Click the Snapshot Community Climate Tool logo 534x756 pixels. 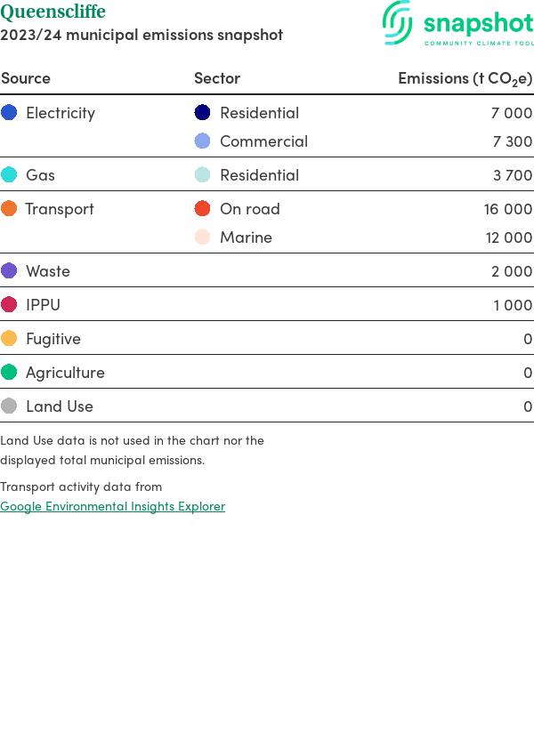point(458,24)
